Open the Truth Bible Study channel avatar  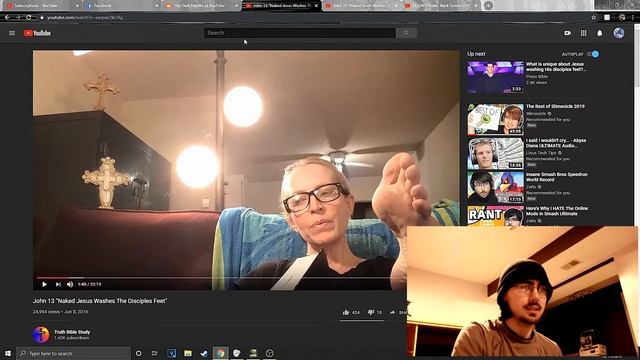pos(41,335)
